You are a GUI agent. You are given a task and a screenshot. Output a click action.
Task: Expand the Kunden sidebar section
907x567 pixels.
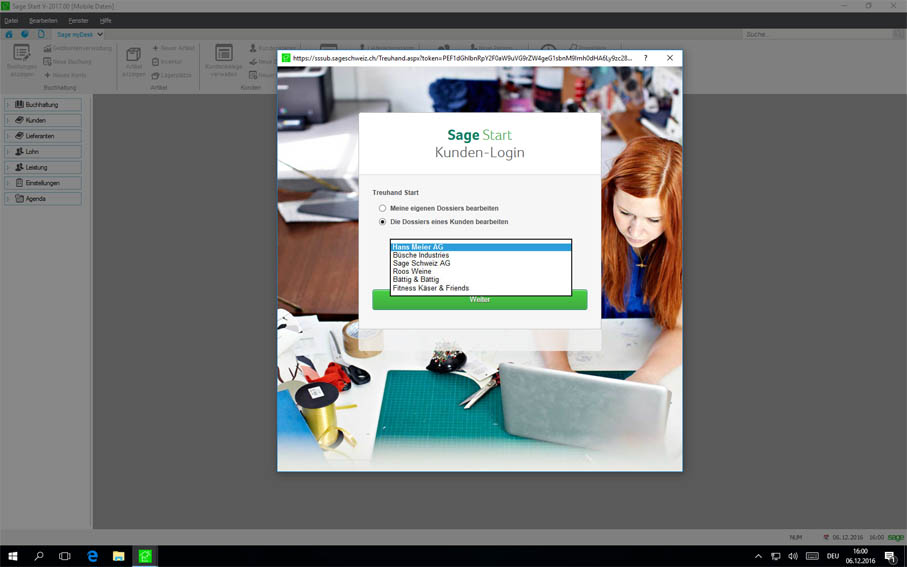pos(43,120)
